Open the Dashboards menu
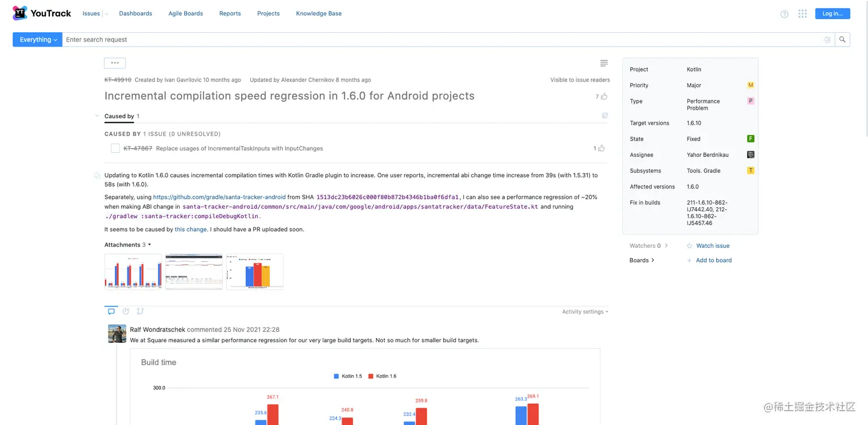The image size is (868, 425). (135, 14)
